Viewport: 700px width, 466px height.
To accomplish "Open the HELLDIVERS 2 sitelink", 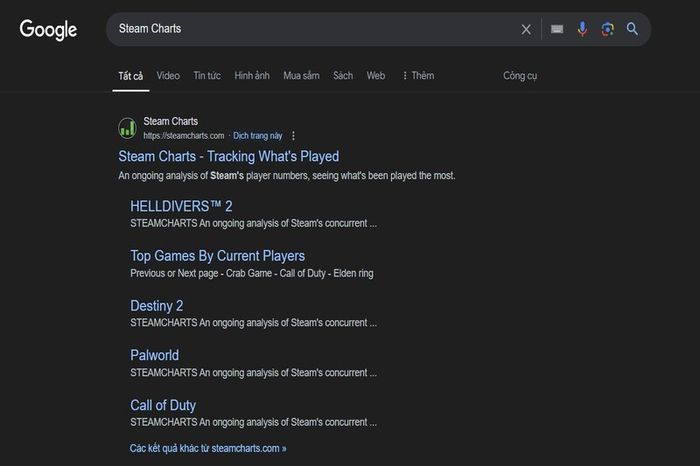I will (x=181, y=206).
